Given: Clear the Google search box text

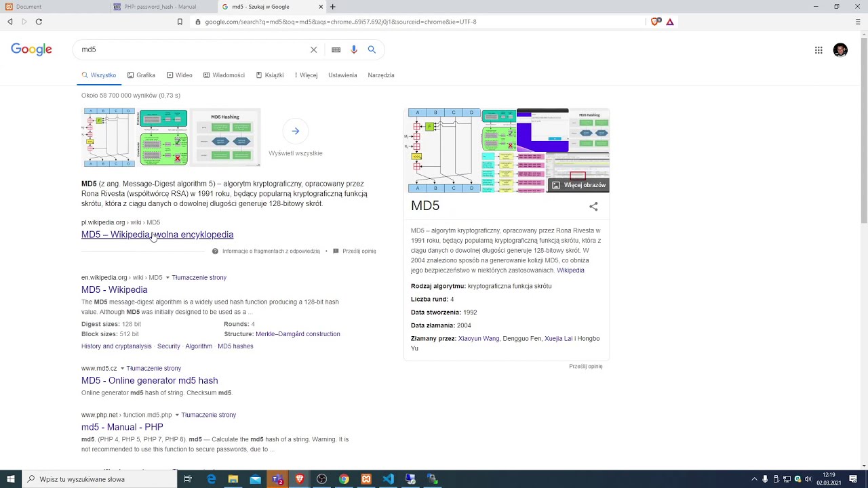Looking at the screenshot, I should click(x=314, y=49).
